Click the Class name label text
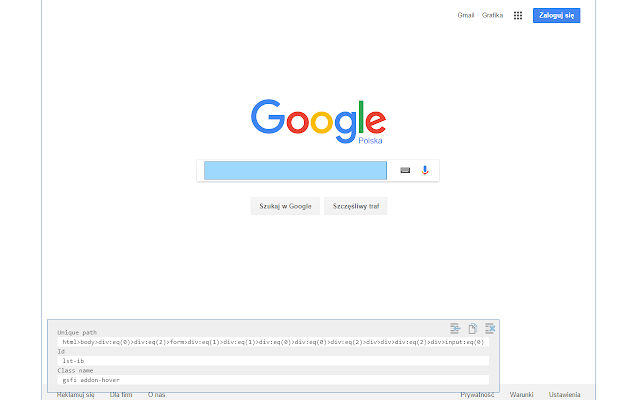 (76, 371)
